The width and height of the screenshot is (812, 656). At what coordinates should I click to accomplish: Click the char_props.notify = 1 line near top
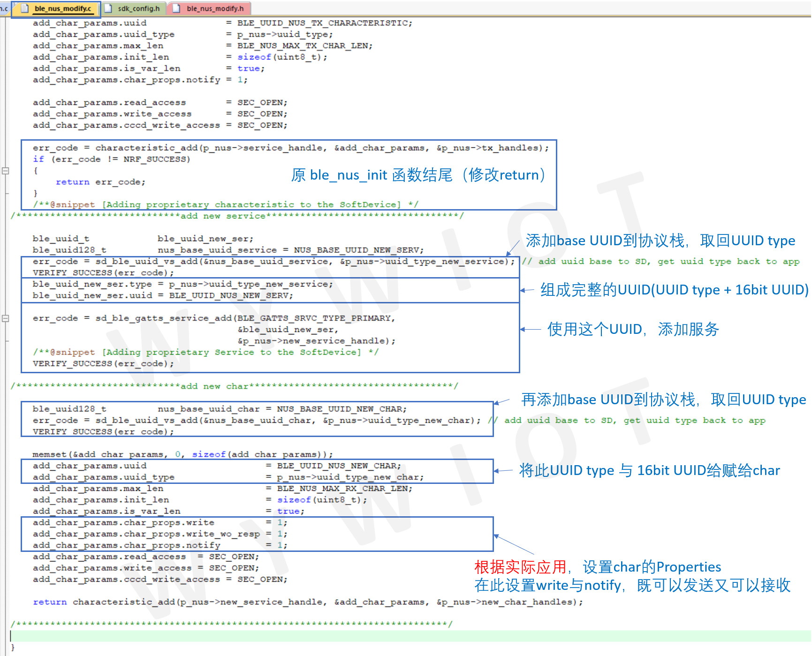coord(140,80)
